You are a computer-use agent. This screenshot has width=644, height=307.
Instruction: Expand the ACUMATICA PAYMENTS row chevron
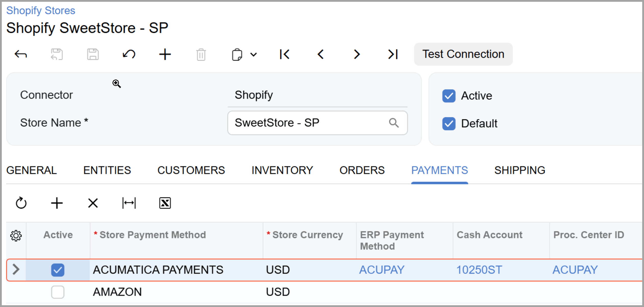pyautogui.click(x=16, y=270)
